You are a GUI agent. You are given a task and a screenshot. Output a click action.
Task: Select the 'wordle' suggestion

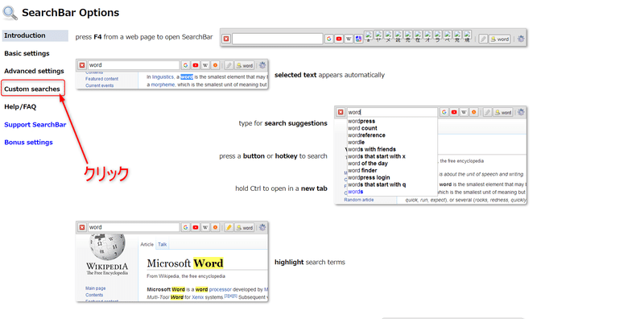click(x=356, y=143)
